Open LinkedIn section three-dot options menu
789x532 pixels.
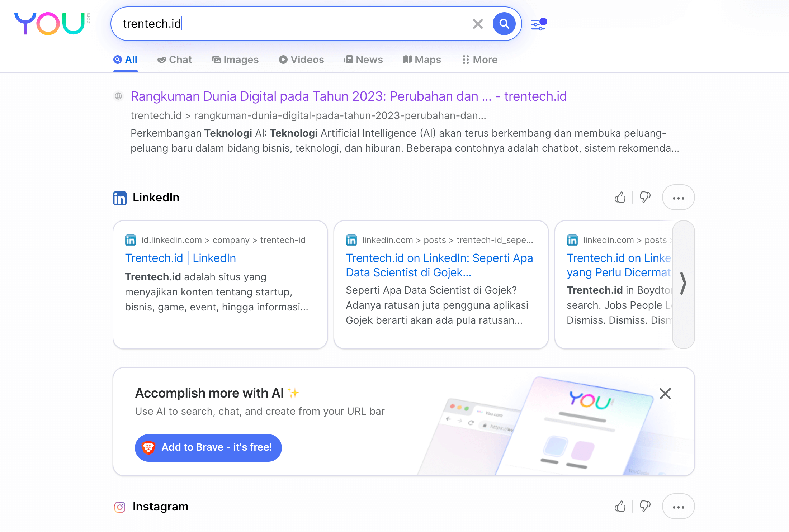(x=678, y=198)
